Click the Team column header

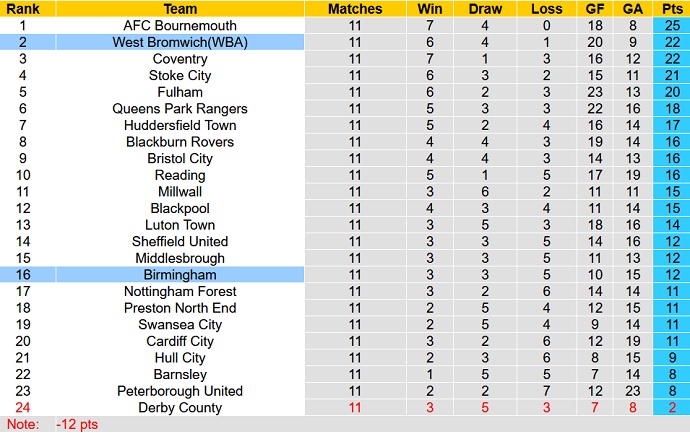tap(180, 9)
